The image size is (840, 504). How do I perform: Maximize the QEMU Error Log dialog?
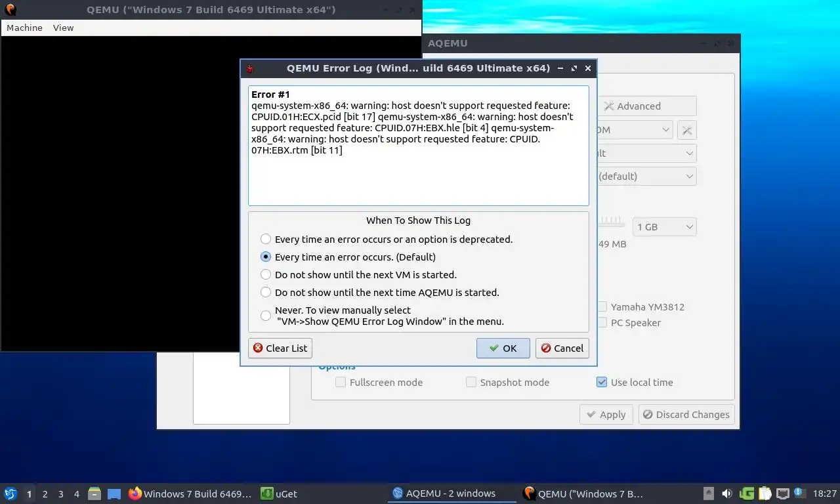(574, 68)
